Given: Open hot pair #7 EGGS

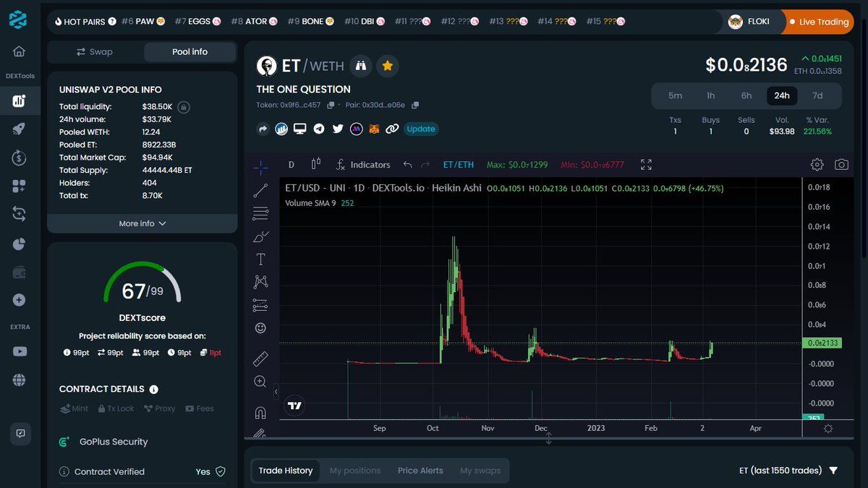Looking at the screenshot, I should point(197,22).
